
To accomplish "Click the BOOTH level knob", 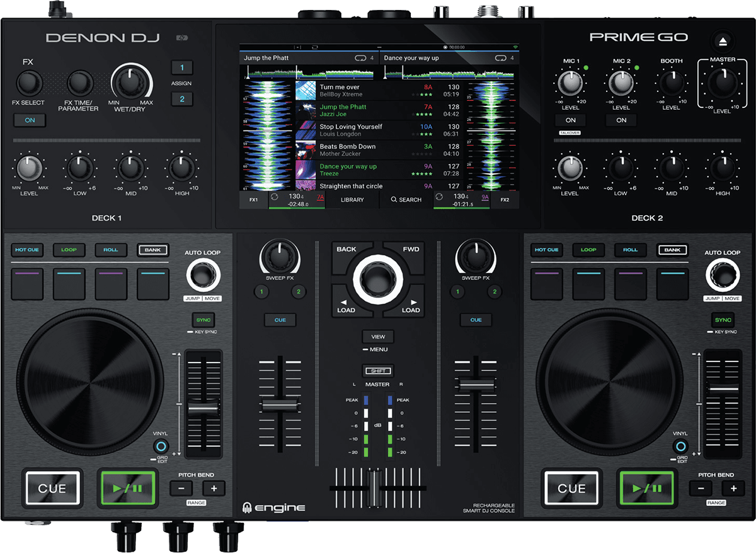I will pyautogui.click(x=671, y=83).
